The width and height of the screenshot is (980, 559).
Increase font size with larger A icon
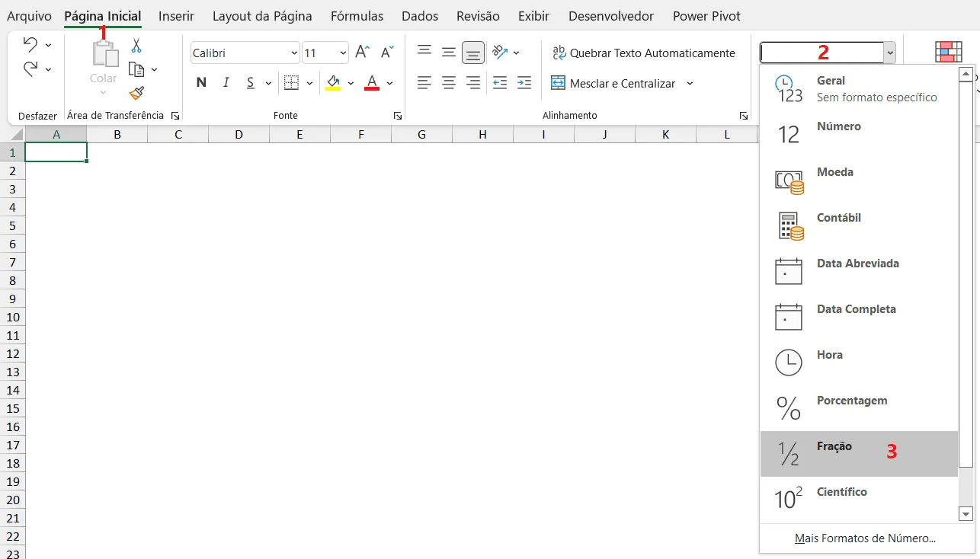coord(363,53)
